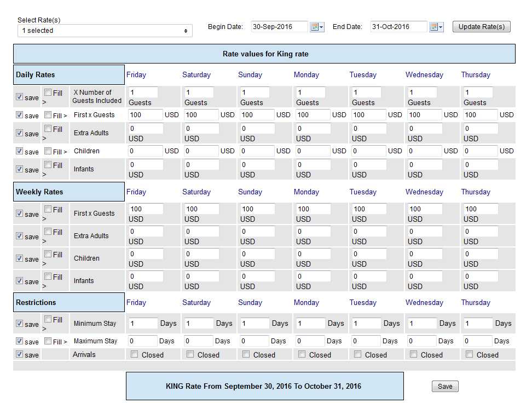The image size is (532, 403).
Task: Click Friday number of guests included field
Action: pos(143,93)
